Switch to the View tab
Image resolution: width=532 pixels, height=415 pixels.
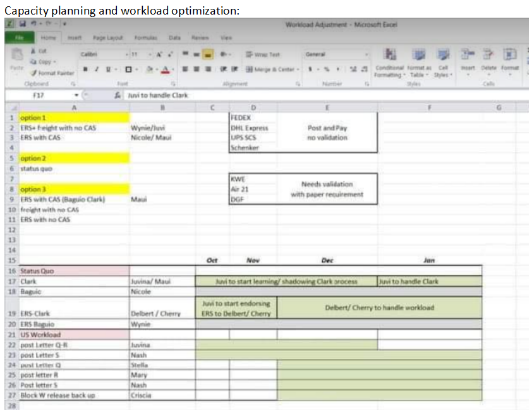226,38
